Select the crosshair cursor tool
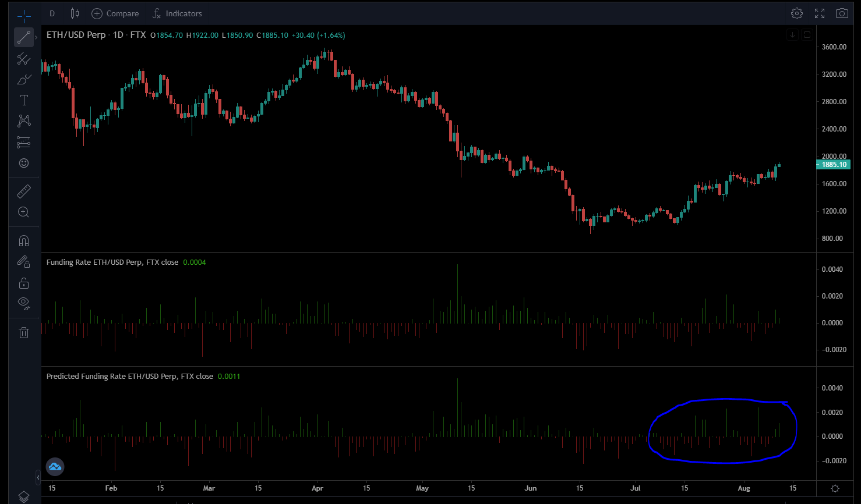Image resolution: width=861 pixels, height=504 pixels. point(24,15)
